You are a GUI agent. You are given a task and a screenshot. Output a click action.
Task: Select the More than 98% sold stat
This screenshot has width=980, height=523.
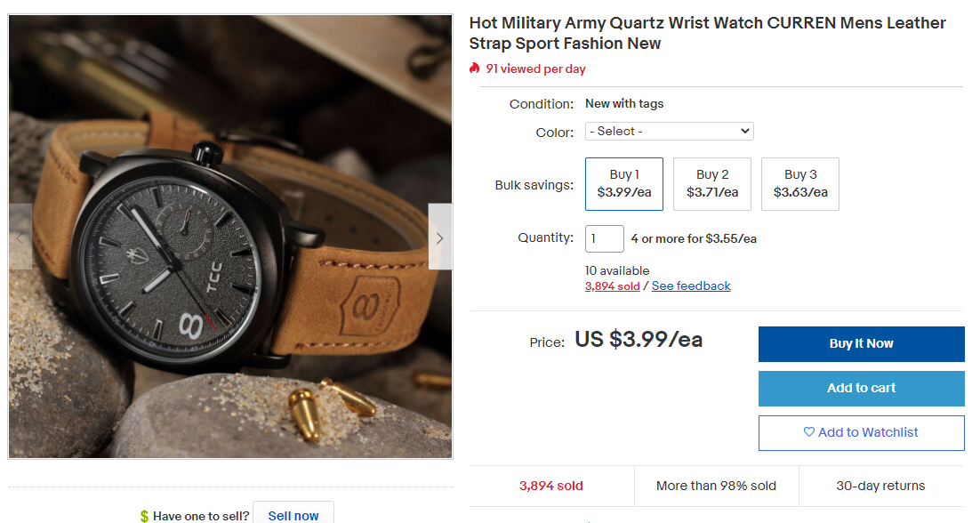716,486
